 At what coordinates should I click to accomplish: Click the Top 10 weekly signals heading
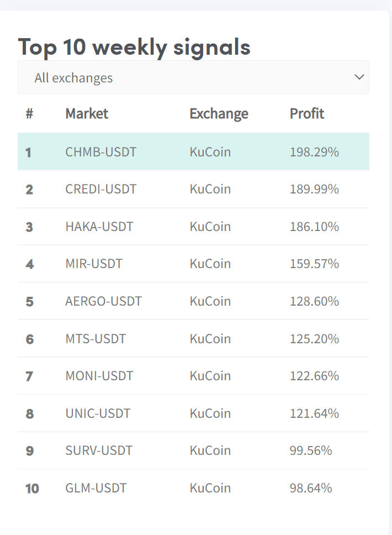pos(134,46)
